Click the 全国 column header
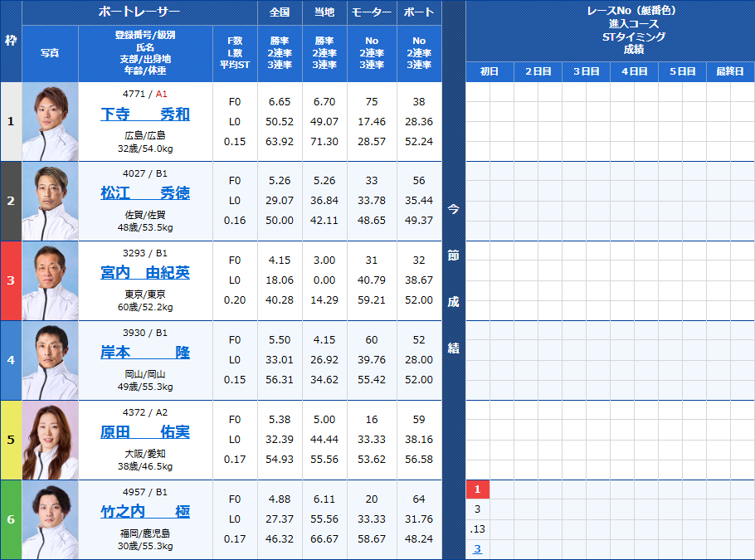 [280, 12]
